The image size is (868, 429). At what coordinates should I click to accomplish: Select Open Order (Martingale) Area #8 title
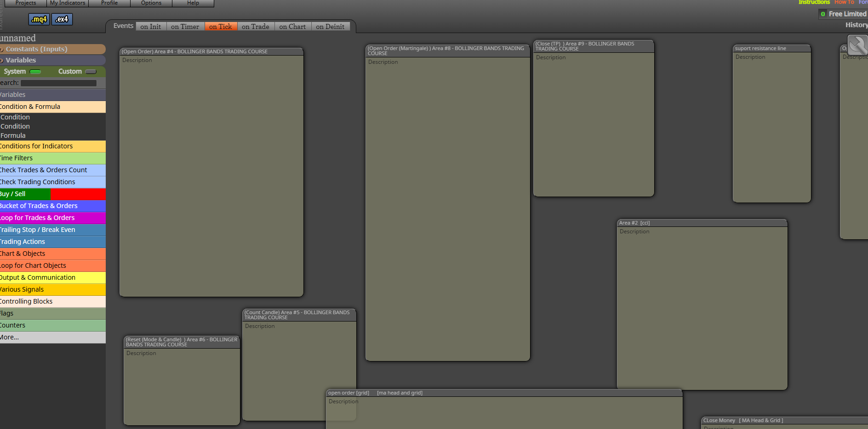click(448, 51)
